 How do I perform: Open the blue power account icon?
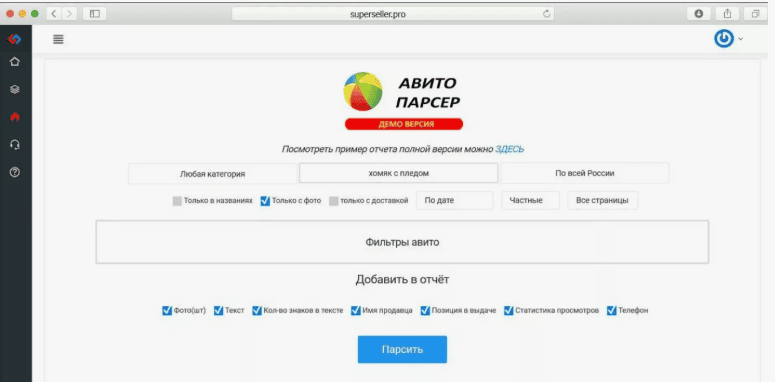pyautogui.click(x=724, y=39)
